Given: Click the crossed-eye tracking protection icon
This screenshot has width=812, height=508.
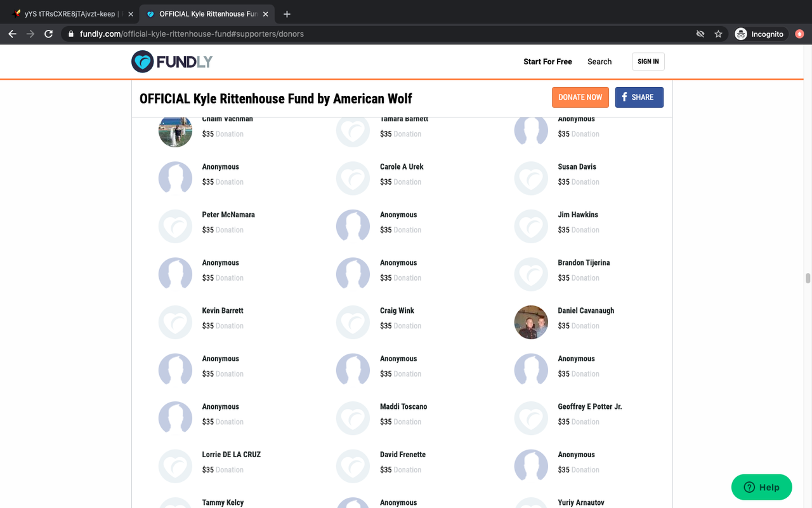Looking at the screenshot, I should [700, 34].
